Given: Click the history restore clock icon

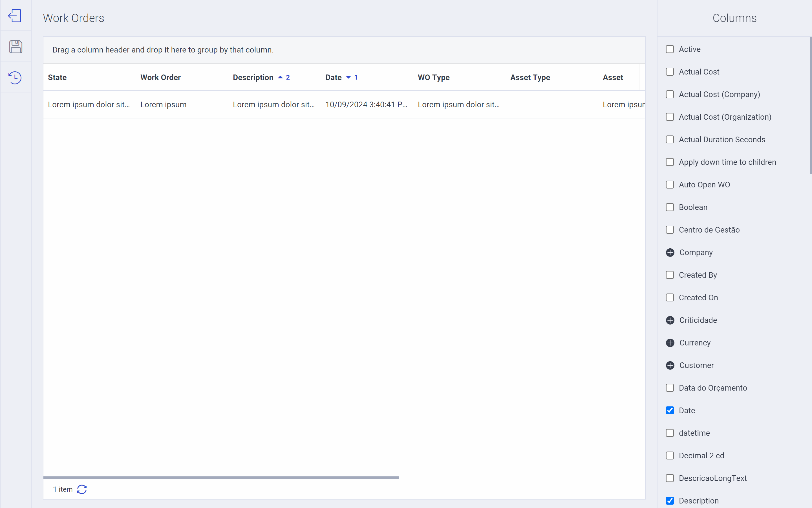Looking at the screenshot, I should [x=15, y=78].
